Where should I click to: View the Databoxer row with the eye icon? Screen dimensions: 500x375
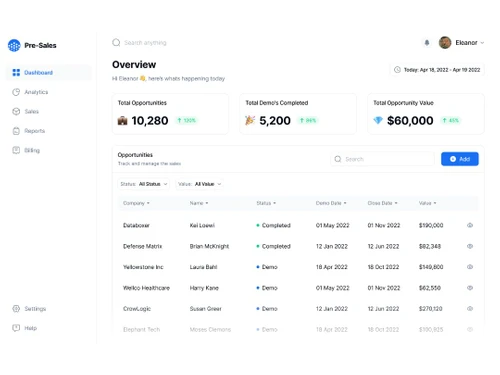(x=470, y=225)
